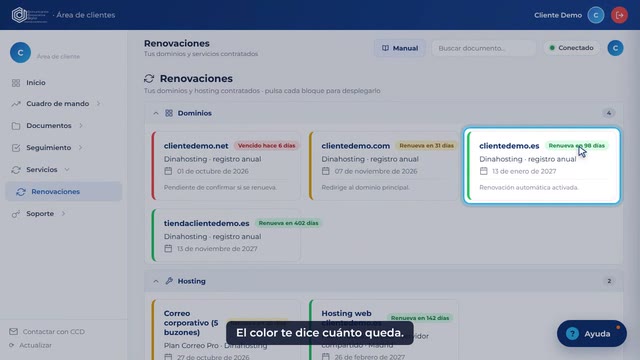Click Hosting count badge 2
640x360 pixels.
tap(609, 281)
